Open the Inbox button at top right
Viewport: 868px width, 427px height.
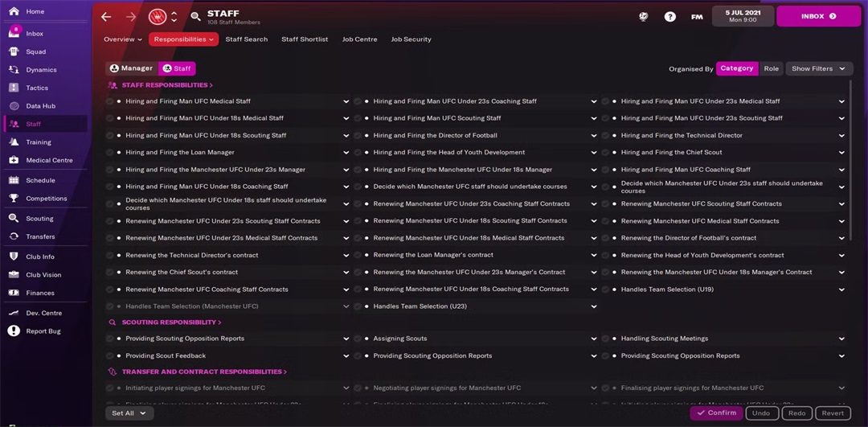818,16
